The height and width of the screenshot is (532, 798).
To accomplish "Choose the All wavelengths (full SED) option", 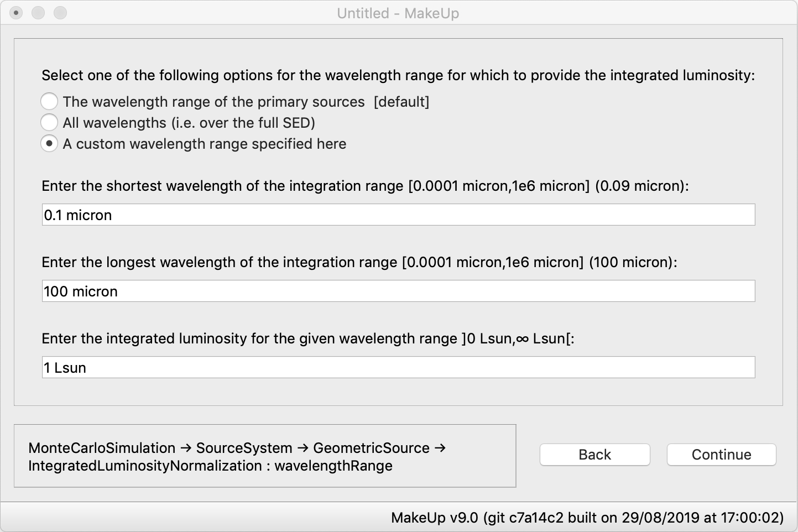I will (49, 123).
